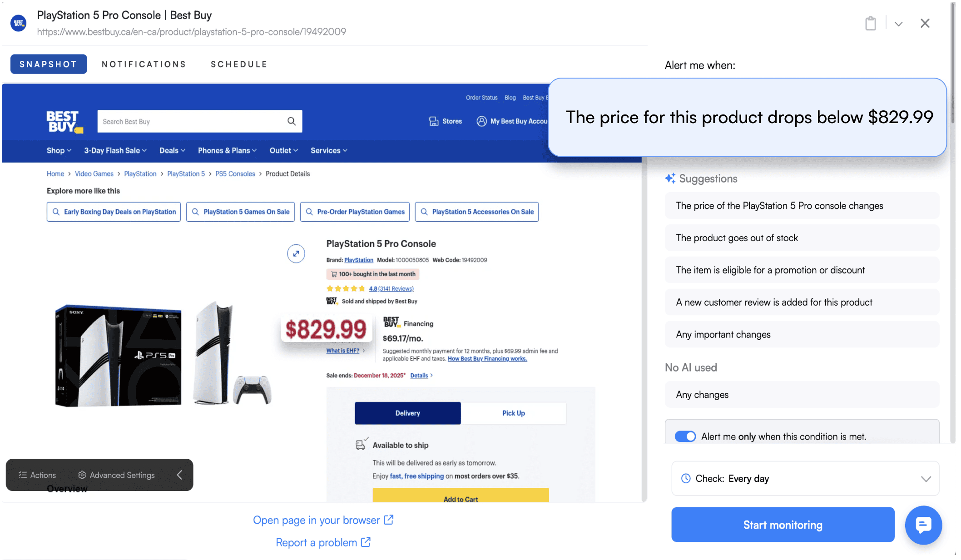Open the chat bubble in bottom right corner

pyautogui.click(x=923, y=525)
